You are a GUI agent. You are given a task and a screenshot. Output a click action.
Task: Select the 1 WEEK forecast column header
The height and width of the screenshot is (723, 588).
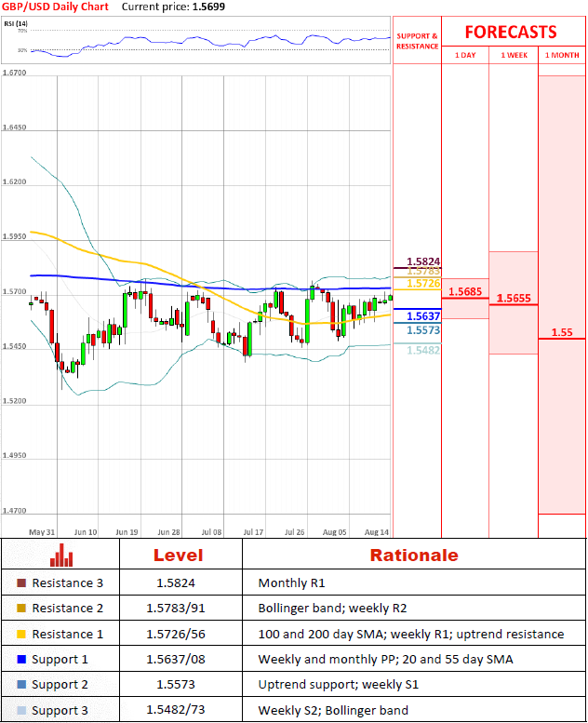[x=514, y=55]
